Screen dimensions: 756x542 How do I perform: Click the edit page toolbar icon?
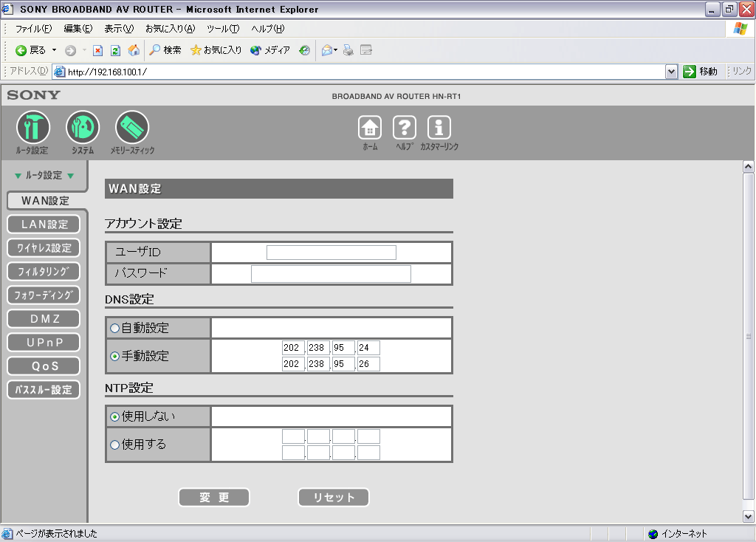366,50
